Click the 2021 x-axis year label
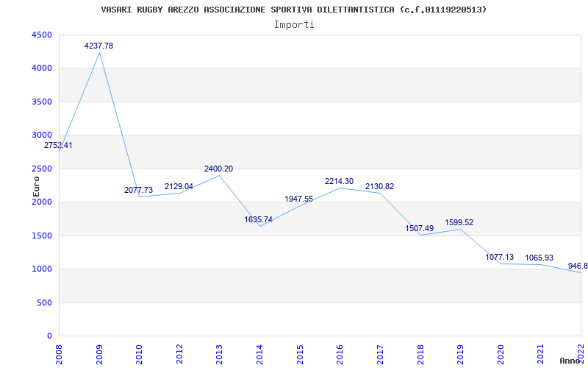Image resolution: width=588 pixels, height=368 pixels. [541, 353]
